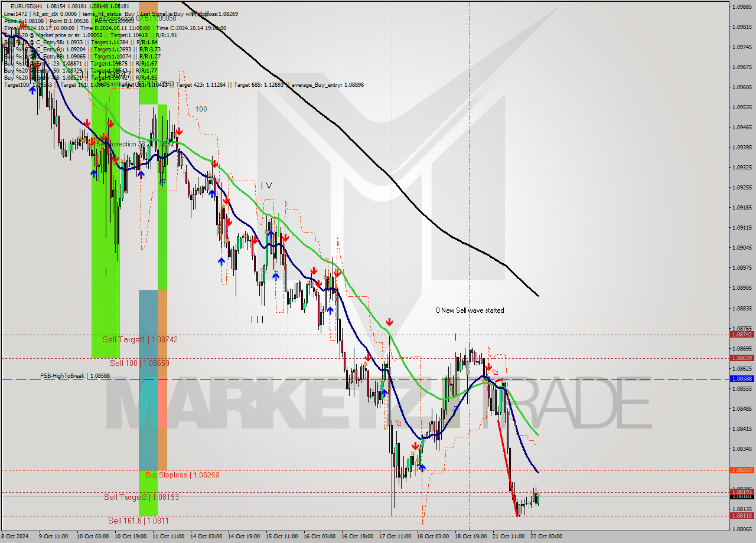The image size is (756, 543).
Task: Click the red sell arrow above 17 Oct candle
Action: tap(390, 322)
